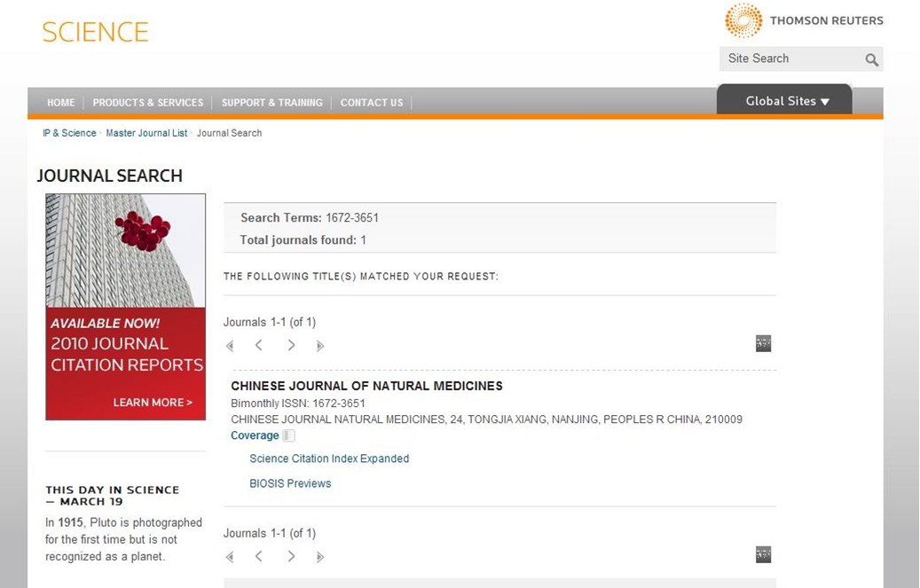Open the HOME menu item

click(60, 103)
